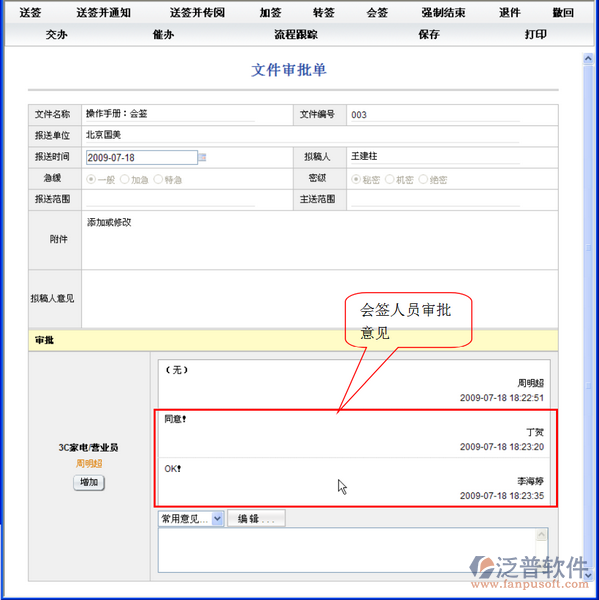The height and width of the screenshot is (600, 599).
Task: Open calendar icon beside 报送时间 date field
Action: [x=202, y=157]
